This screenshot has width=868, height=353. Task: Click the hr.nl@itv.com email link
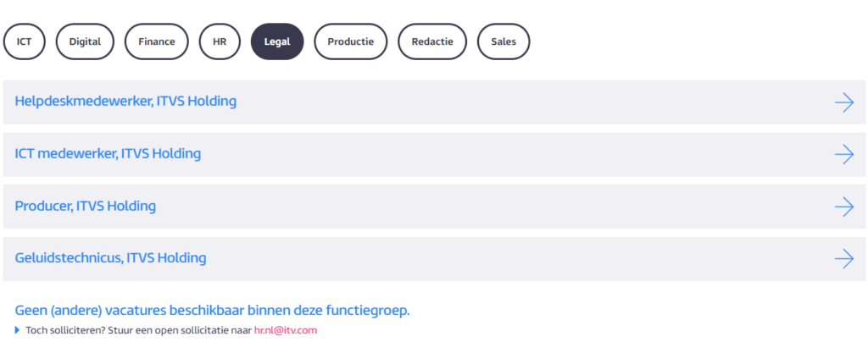tap(286, 330)
